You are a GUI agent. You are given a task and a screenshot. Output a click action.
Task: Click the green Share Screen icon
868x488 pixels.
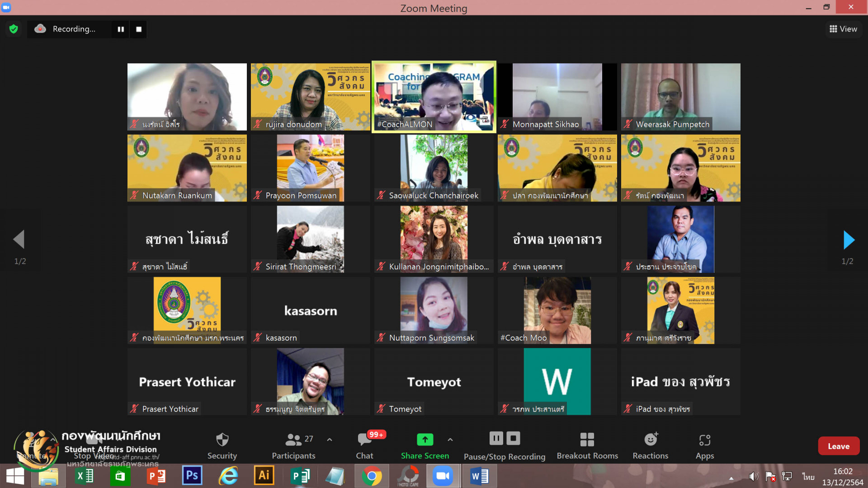[x=425, y=439]
